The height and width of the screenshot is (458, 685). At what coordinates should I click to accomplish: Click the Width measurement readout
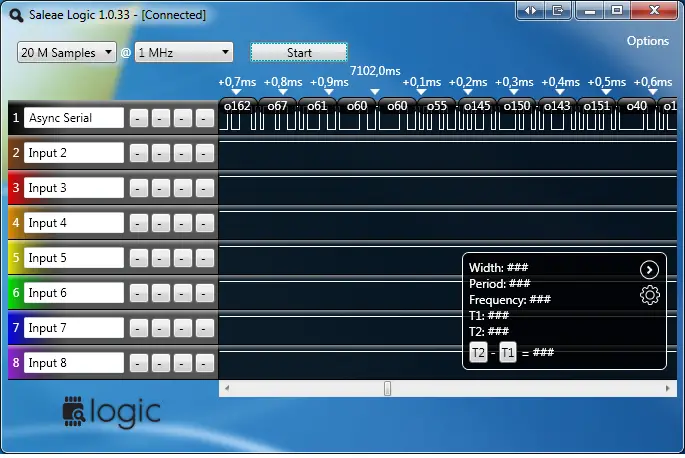click(x=498, y=267)
